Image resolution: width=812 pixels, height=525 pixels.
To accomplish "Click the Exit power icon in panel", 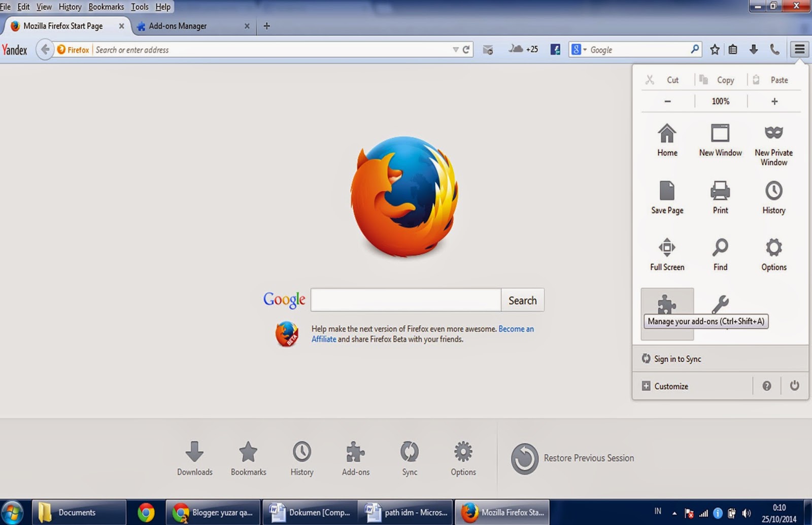I will [x=794, y=386].
